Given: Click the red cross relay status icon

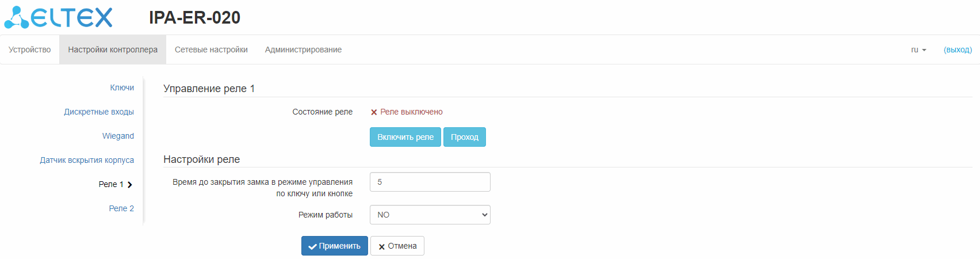Looking at the screenshot, I should pos(374,112).
